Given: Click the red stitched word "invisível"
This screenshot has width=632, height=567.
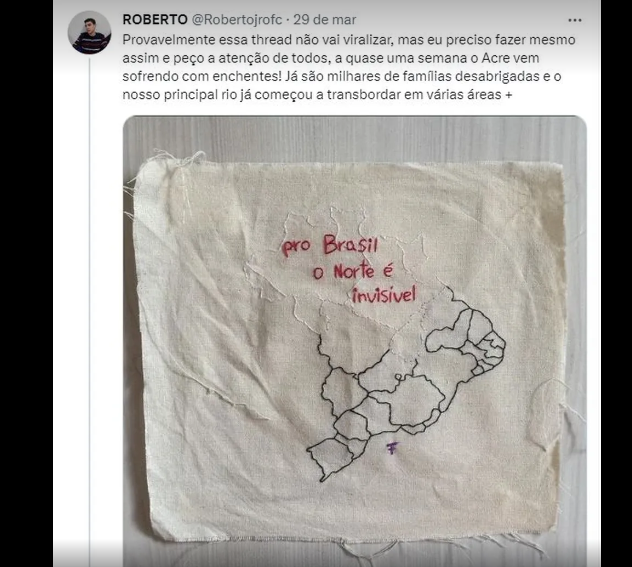Looking at the screenshot, I should click(383, 295).
